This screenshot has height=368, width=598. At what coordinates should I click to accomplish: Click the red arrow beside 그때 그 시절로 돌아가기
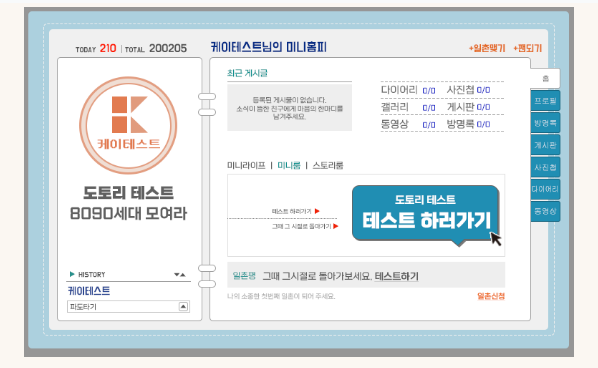click(x=336, y=226)
